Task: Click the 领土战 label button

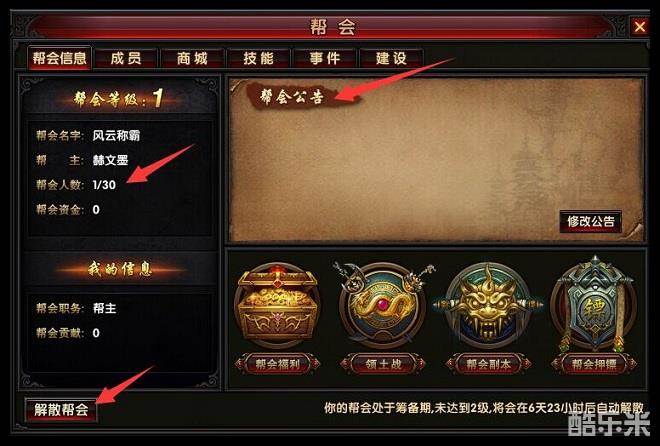Action: click(x=383, y=364)
